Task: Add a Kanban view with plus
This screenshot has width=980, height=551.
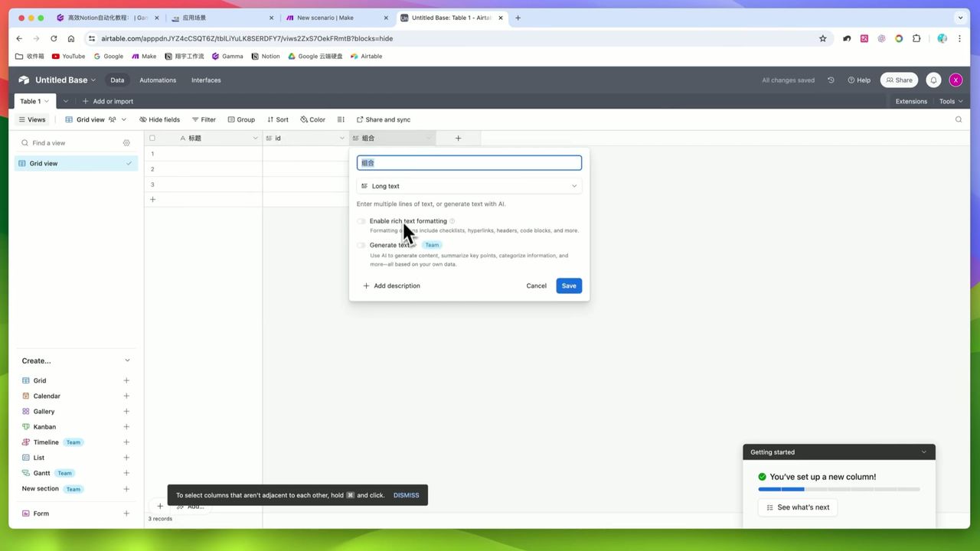Action: click(x=126, y=427)
